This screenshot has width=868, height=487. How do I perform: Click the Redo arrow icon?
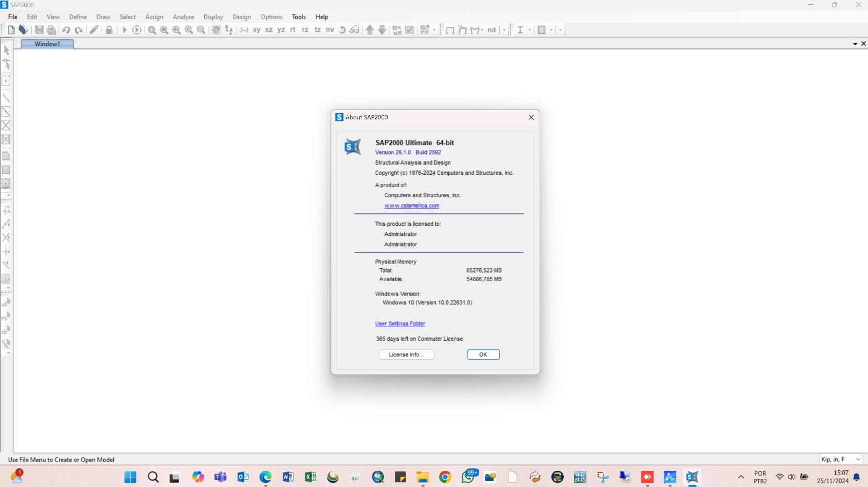[78, 30]
